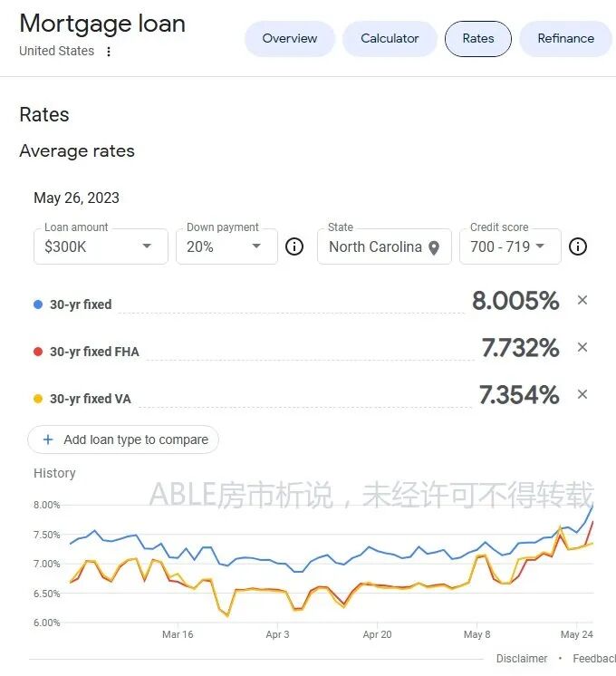Open the Refinance tab

pos(565,39)
